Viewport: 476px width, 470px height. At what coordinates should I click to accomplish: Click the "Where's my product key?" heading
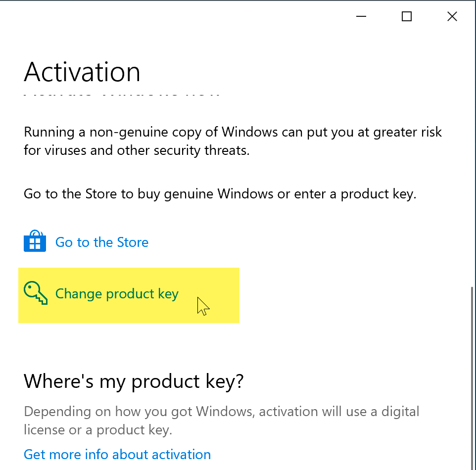(x=134, y=381)
